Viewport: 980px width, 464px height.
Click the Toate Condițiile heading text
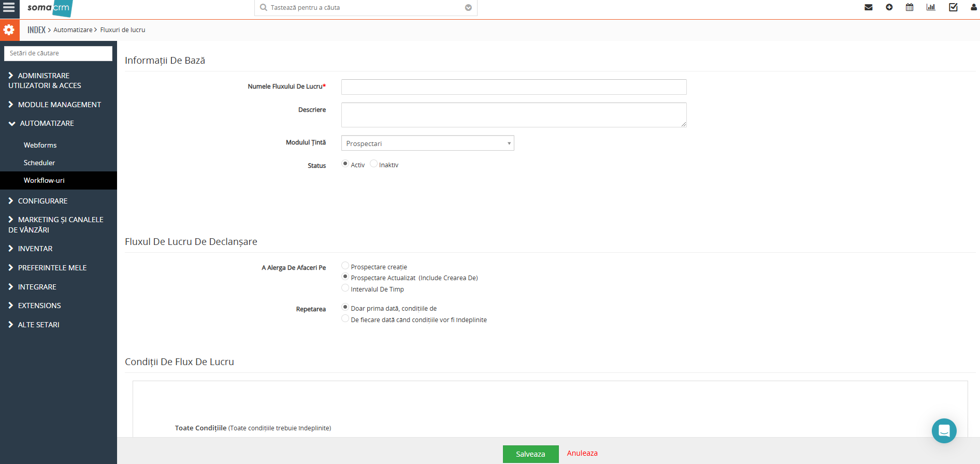click(200, 428)
